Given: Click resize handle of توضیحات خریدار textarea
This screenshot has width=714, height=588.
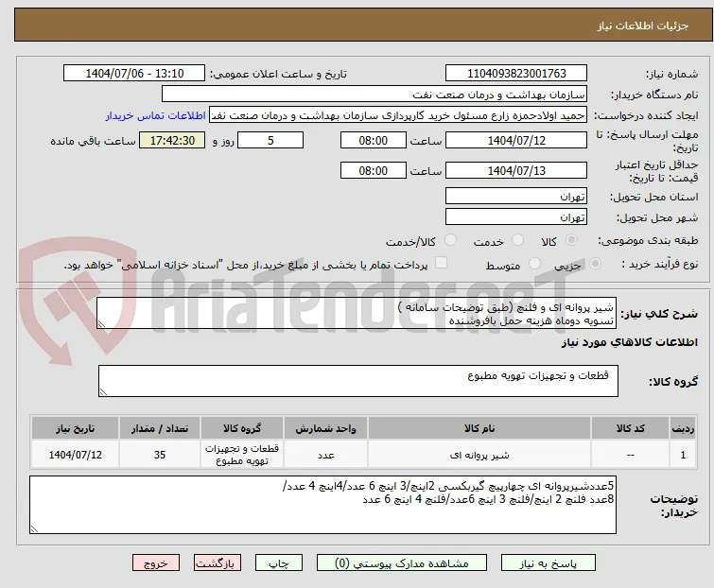Looking at the screenshot, I should [x=35, y=528].
